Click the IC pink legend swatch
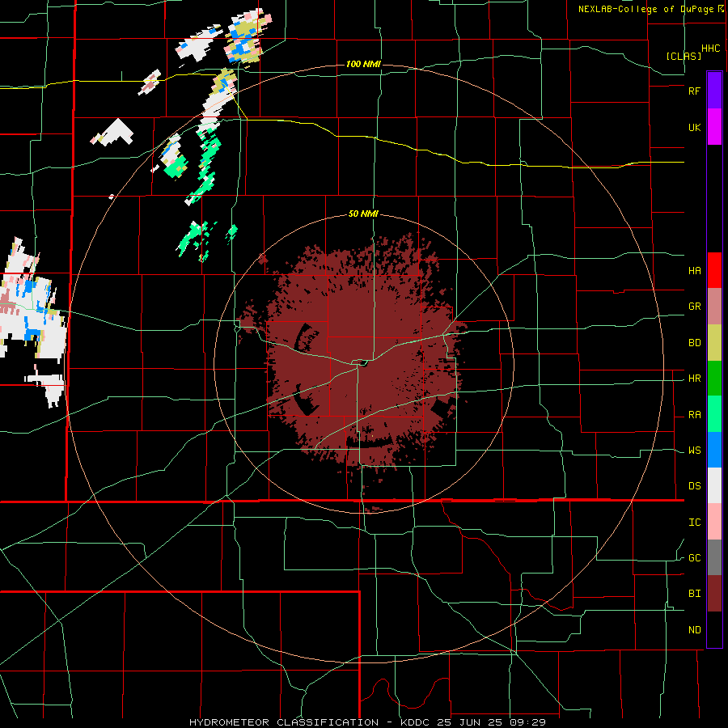Screen dimensions: 728x728 714,522
